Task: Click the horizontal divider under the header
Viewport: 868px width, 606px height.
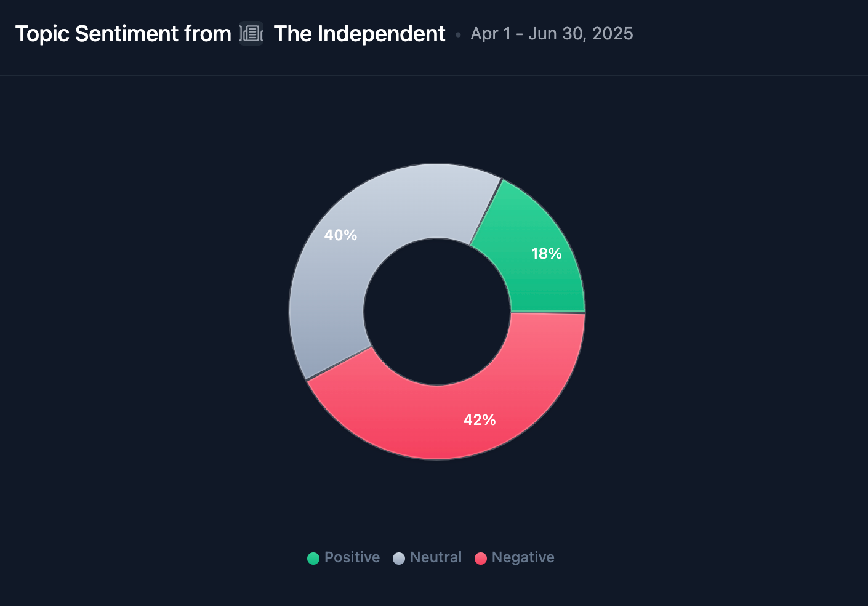Action: (434, 76)
